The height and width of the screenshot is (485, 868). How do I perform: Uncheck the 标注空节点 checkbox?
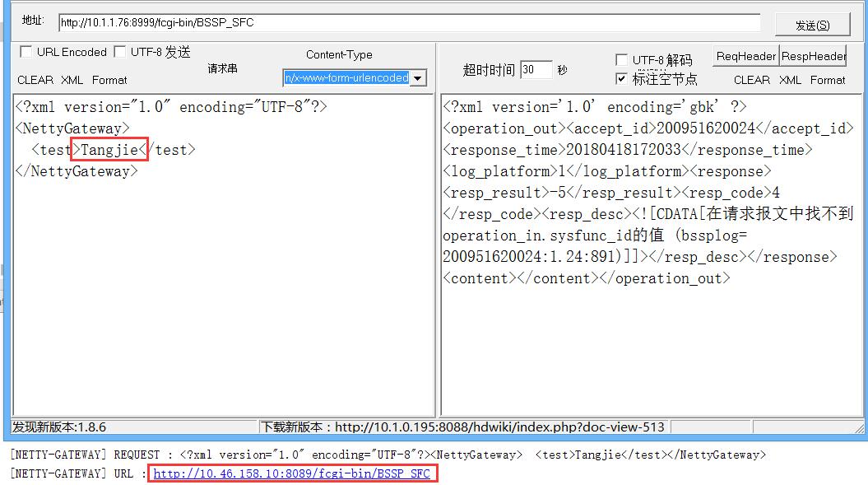pos(621,79)
